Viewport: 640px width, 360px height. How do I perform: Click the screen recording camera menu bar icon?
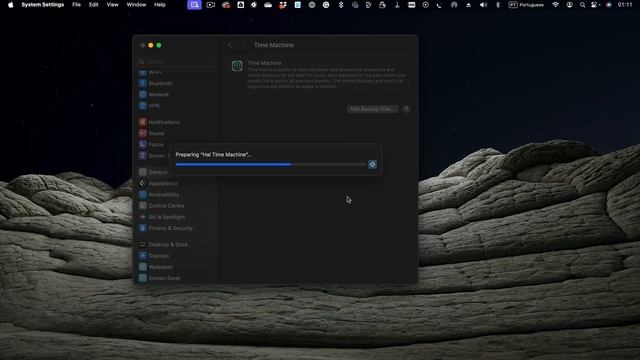point(211,5)
